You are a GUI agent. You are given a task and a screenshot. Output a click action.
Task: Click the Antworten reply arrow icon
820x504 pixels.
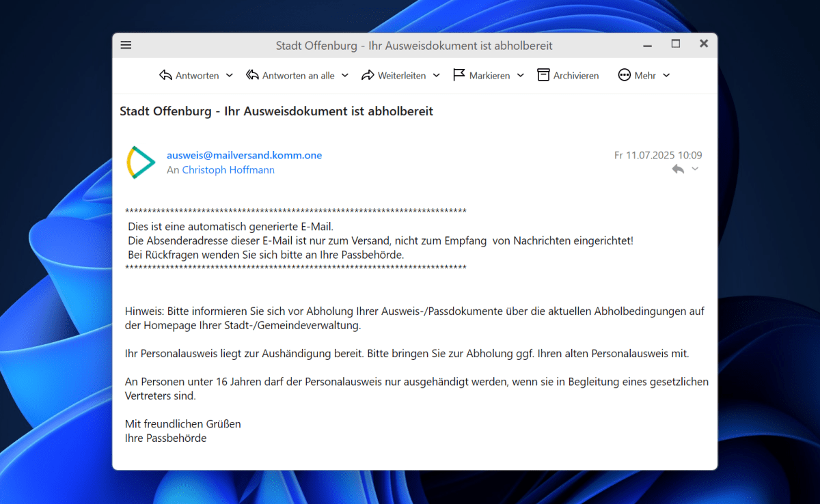[x=165, y=75]
